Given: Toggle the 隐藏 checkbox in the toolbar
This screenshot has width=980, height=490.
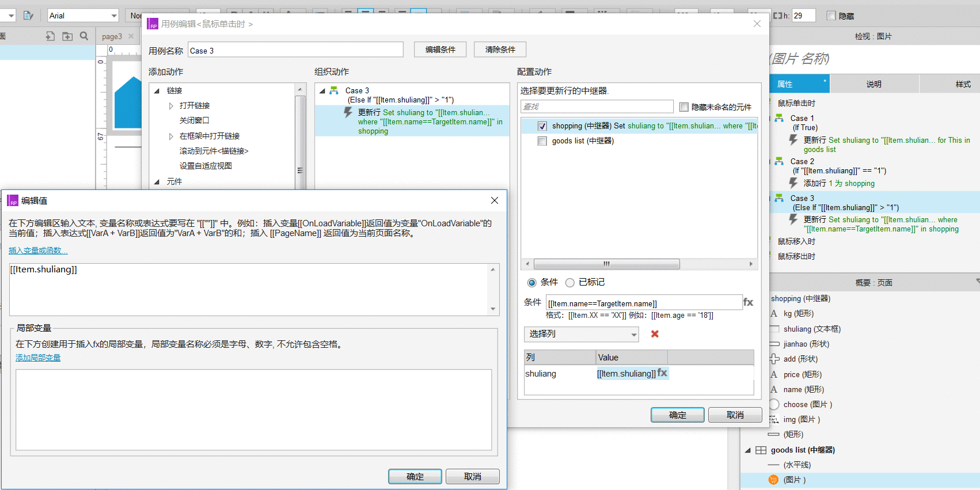Looking at the screenshot, I should pyautogui.click(x=831, y=16).
